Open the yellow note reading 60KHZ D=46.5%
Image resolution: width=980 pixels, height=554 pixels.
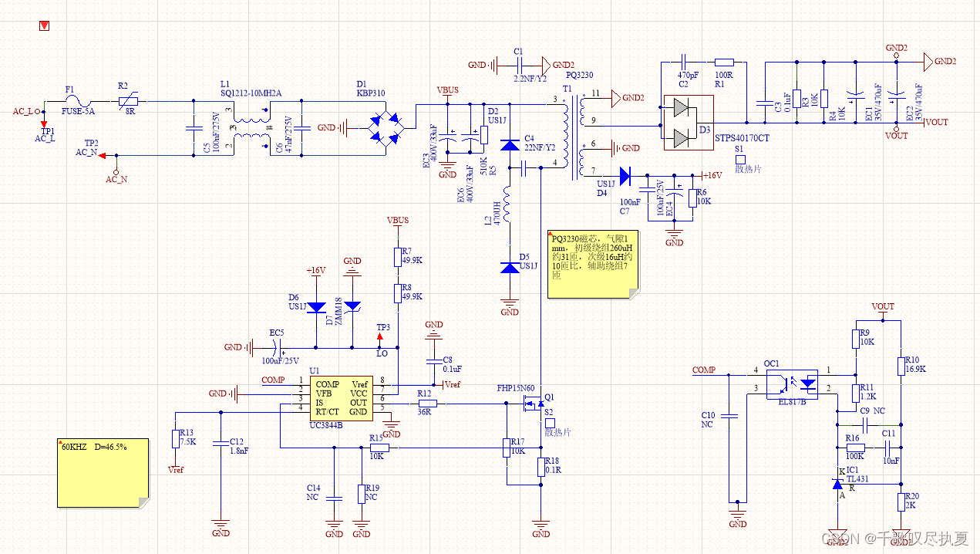pos(104,474)
